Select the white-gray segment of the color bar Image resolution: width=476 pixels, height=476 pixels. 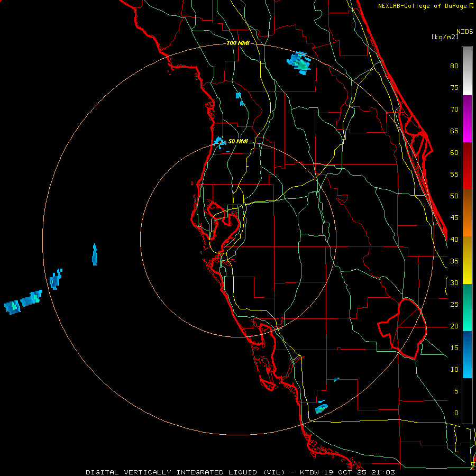pos(467,71)
